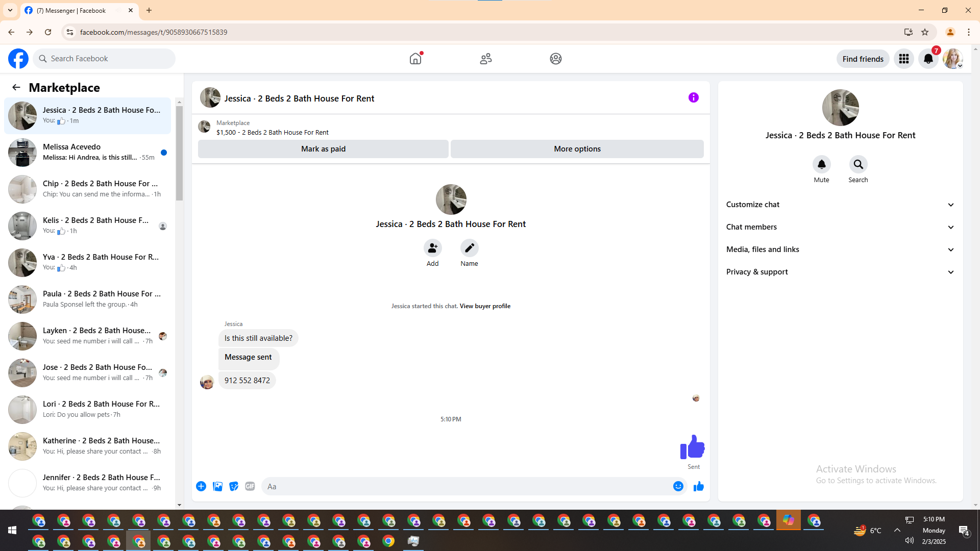Expand Media, files and links section
Viewport: 980px width, 551px height.
(840, 249)
